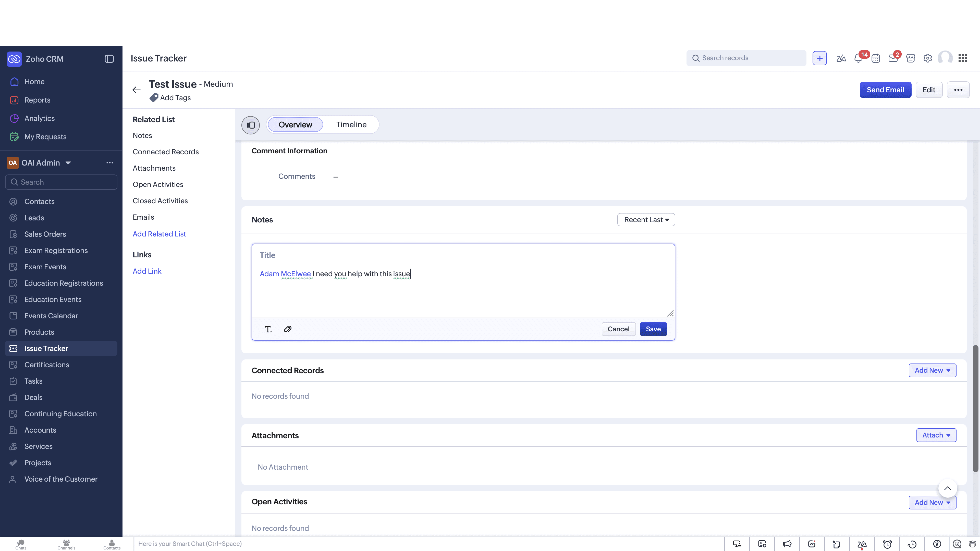This screenshot has height=551, width=980.
Task: Open the apps grid icon
Action: [x=962, y=58]
